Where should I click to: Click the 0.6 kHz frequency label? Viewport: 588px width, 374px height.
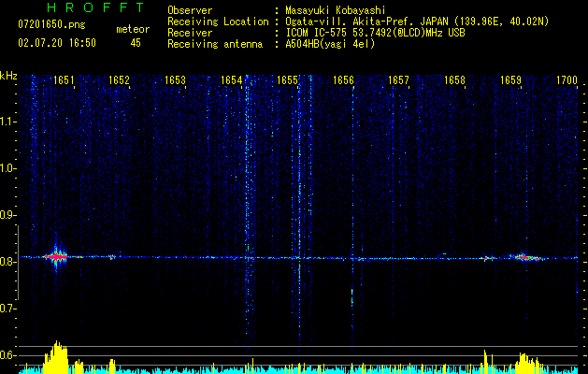pyautogui.click(x=8, y=355)
